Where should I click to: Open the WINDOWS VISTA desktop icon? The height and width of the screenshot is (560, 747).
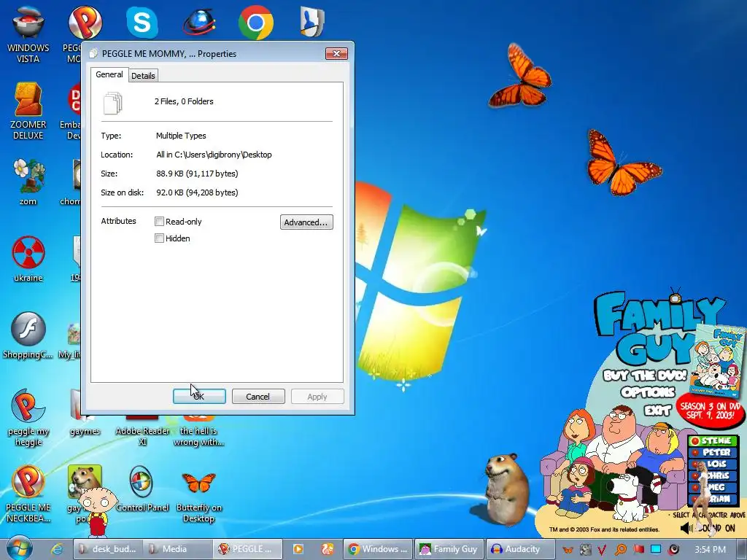coord(28,34)
